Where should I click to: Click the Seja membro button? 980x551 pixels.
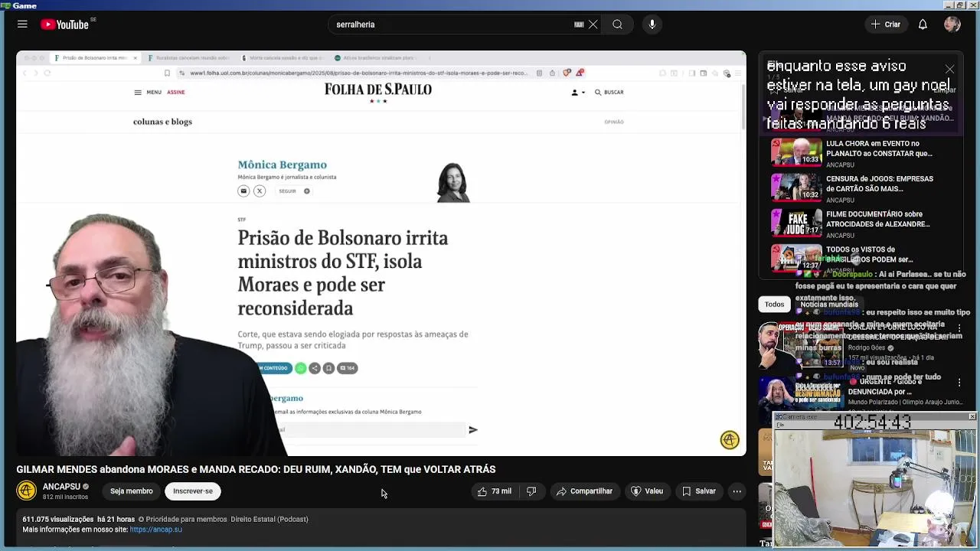132,491
